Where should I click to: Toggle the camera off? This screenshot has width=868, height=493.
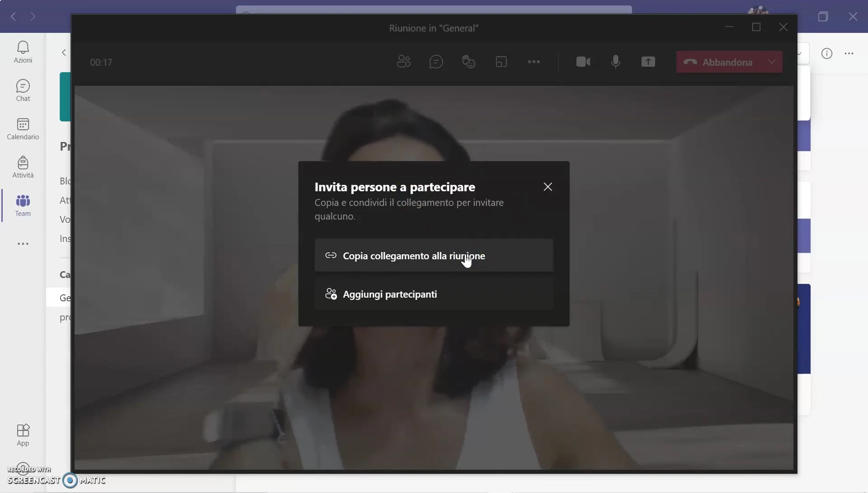click(x=583, y=62)
